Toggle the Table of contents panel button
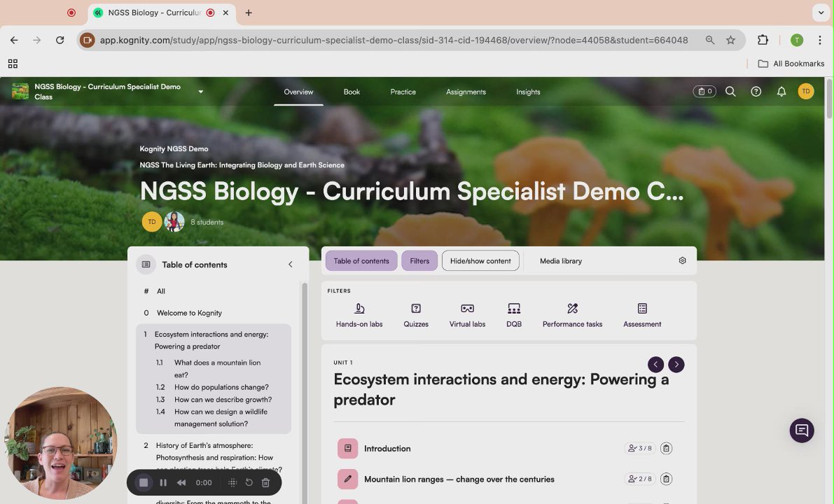 click(361, 260)
